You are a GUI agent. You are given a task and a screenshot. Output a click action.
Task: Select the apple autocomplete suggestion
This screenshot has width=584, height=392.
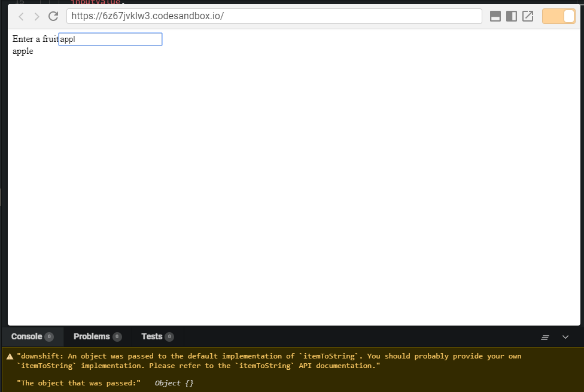[23, 51]
